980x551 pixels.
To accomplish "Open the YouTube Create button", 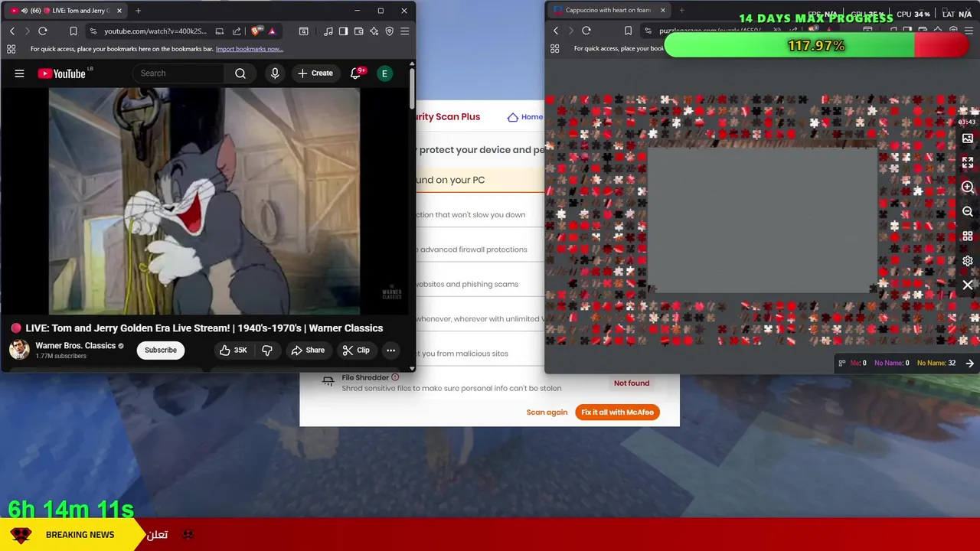I will point(315,73).
